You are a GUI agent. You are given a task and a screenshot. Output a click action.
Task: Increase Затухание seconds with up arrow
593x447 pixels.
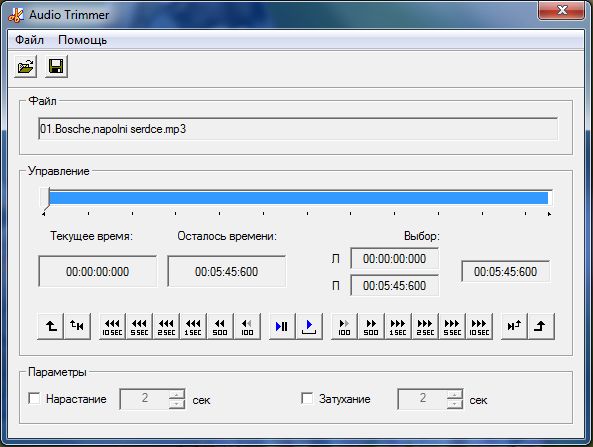(x=455, y=394)
